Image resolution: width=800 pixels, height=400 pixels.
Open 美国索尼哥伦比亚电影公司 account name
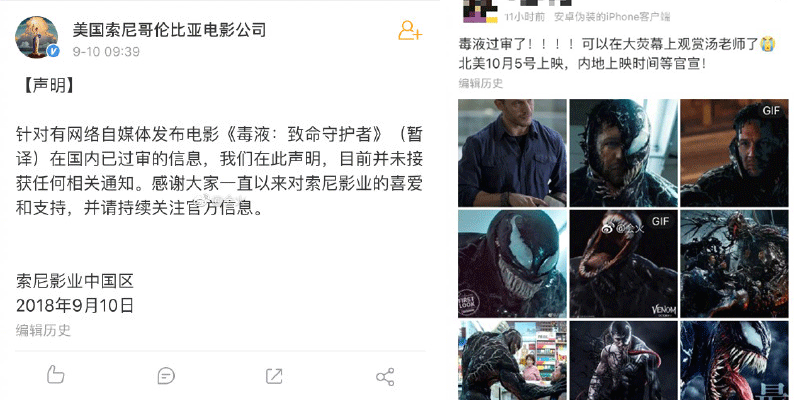(x=169, y=29)
